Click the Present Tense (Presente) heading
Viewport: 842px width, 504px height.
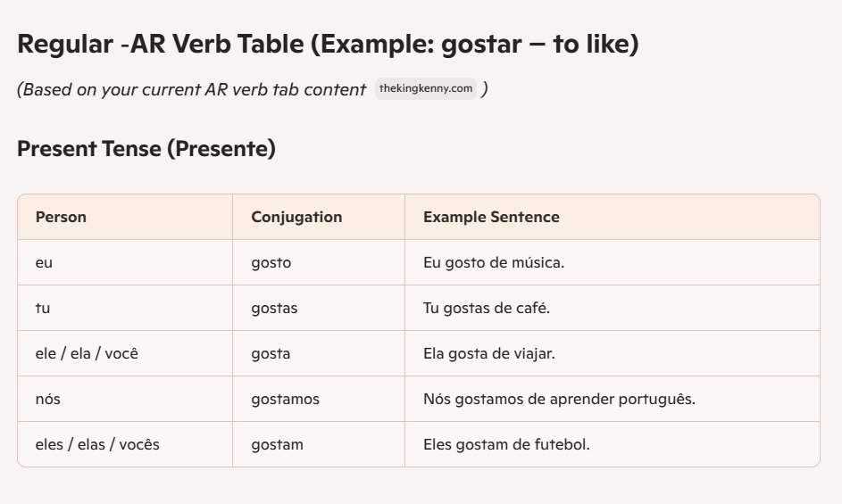point(146,149)
